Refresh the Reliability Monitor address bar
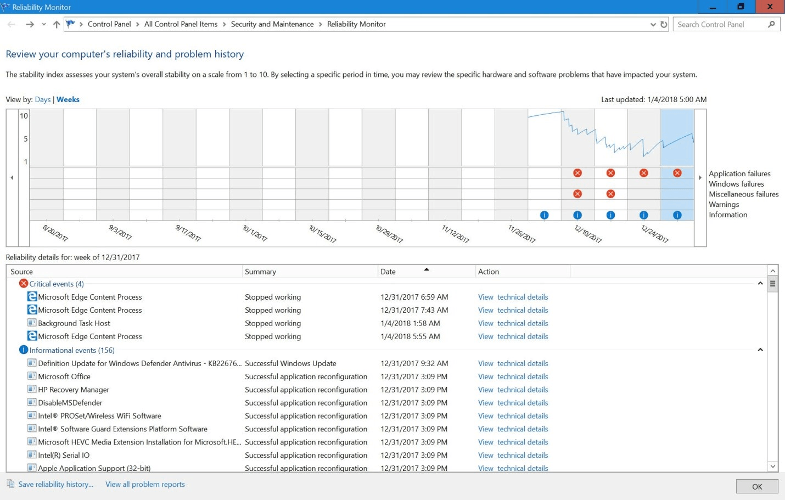The height and width of the screenshot is (500, 785). coord(662,24)
